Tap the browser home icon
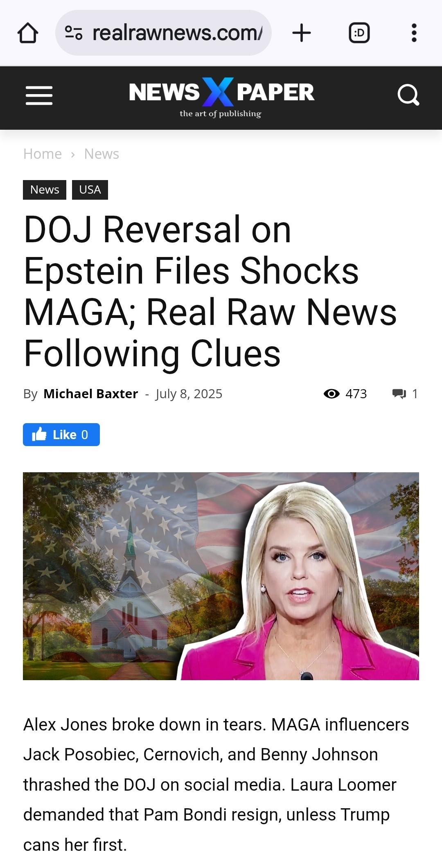Screen dimensions: 442x868 coord(28,33)
